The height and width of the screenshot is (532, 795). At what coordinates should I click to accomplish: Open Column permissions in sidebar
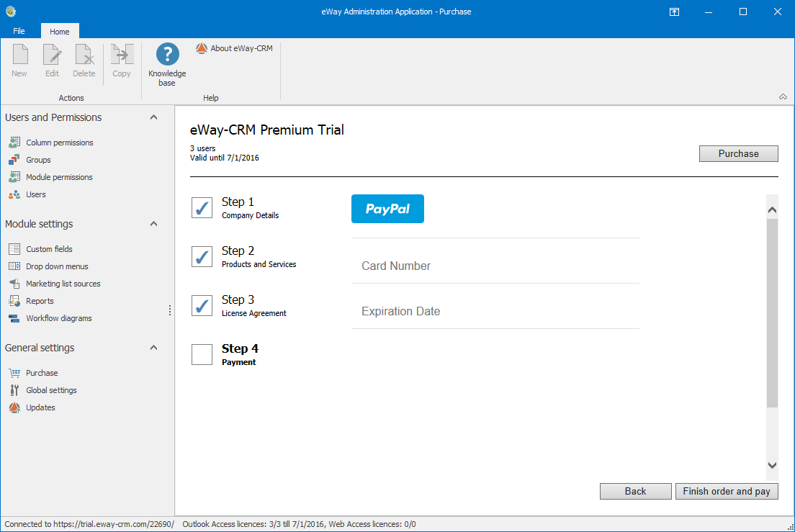[60, 143]
